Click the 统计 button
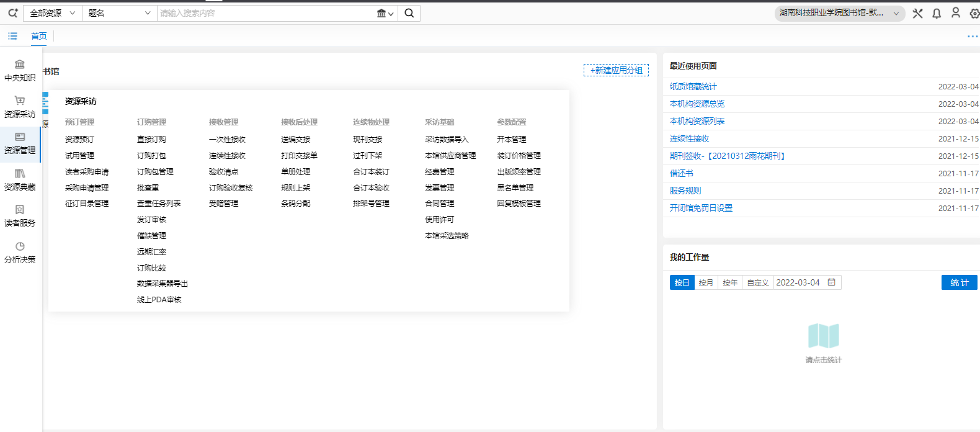 (959, 282)
